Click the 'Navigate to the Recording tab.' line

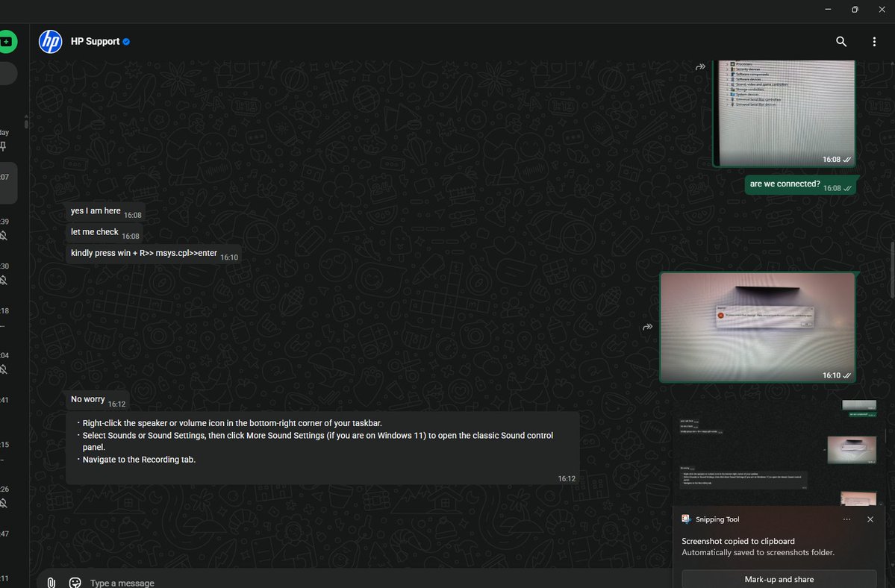139,460
